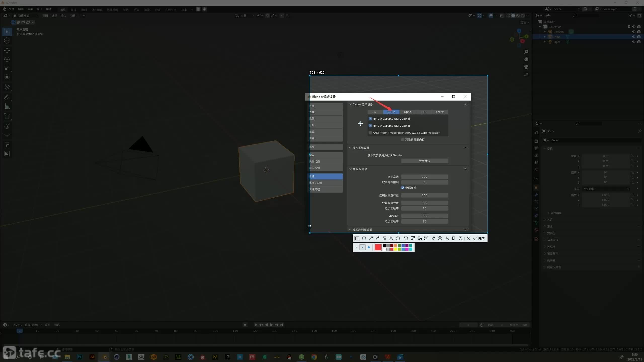
Task: Collapse the 操作系统设置 panel
Action: point(350,148)
